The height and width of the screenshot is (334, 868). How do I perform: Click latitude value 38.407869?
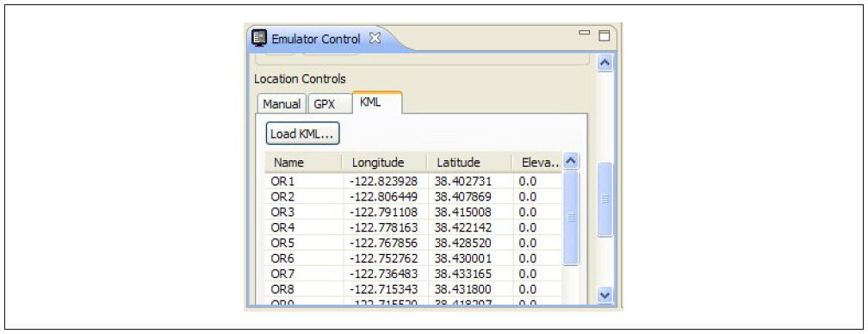(x=463, y=196)
